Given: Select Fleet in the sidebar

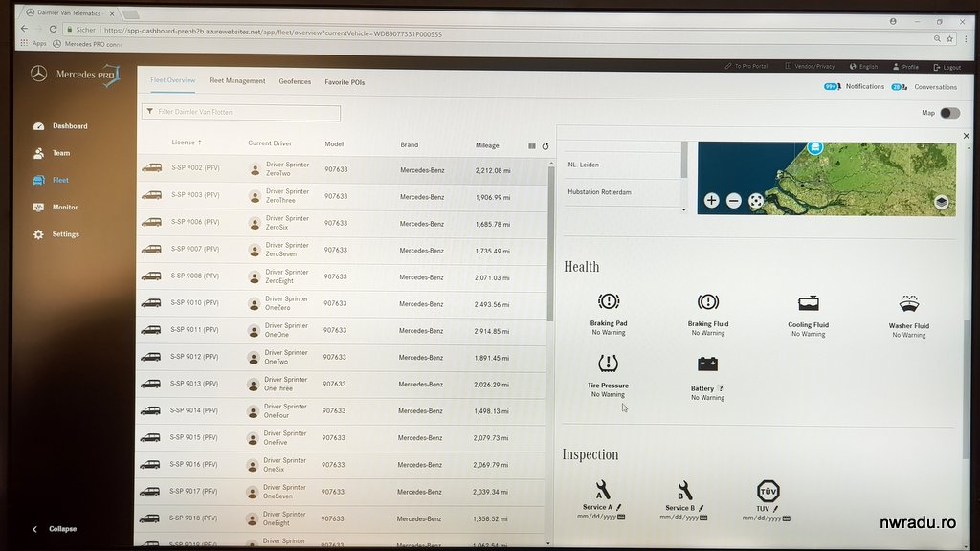Looking at the screenshot, I should [52, 180].
